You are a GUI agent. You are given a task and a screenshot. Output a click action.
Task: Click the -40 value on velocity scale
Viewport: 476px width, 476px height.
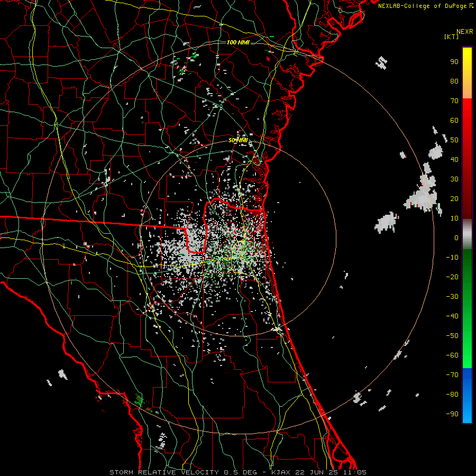pyautogui.click(x=452, y=316)
